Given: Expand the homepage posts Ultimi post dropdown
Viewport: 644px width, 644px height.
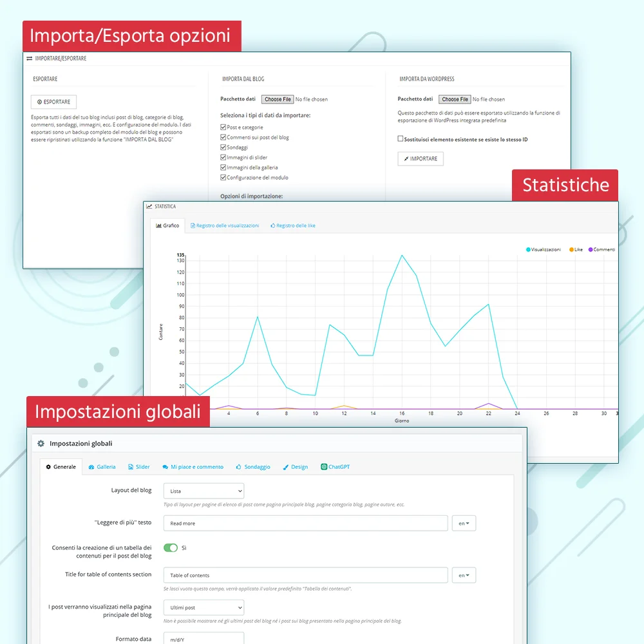Looking at the screenshot, I should (204, 607).
